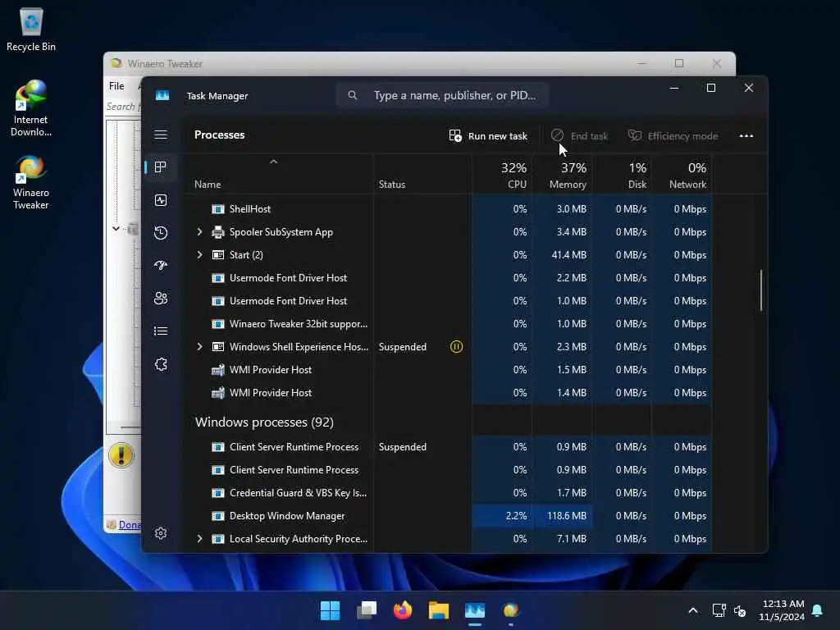Open Recycle Bin desktop icon
This screenshot has width=840, height=630.
point(31,30)
